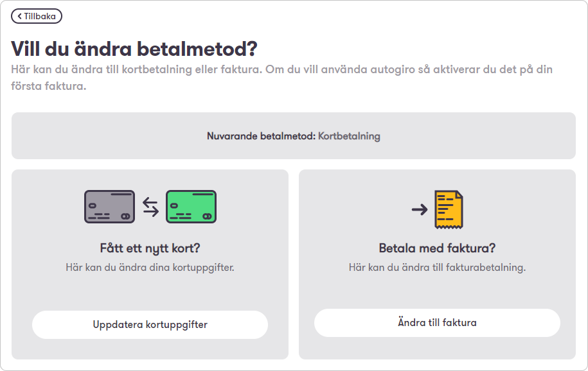Click the green new card icon
This screenshot has height=371, width=588.
[x=192, y=207]
